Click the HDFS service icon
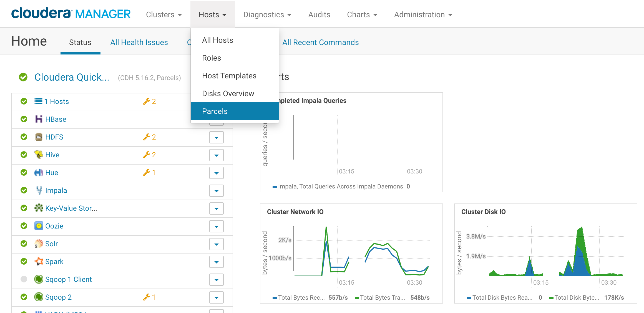 (x=39, y=137)
